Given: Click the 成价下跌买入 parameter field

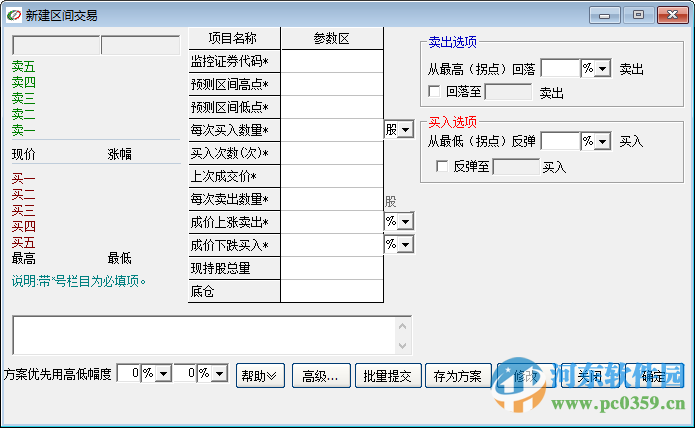Looking at the screenshot, I should click(332, 245).
